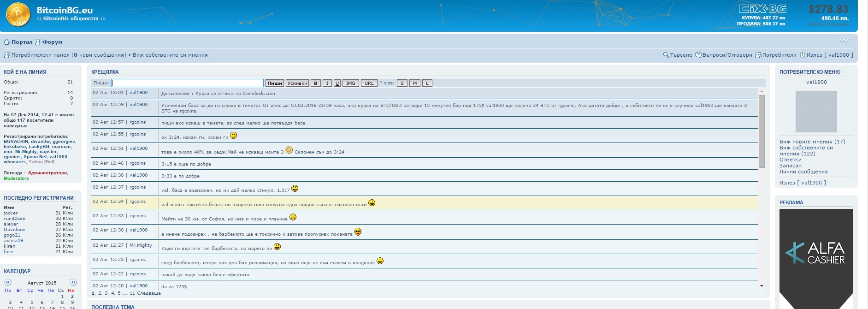Click smiley in 12:37 rgcoins message

[x=295, y=188]
